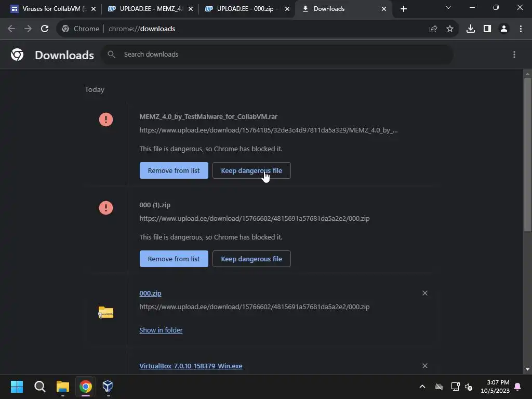Open the Downloads page more actions menu
This screenshot has width=532, height=399.
(x=514, y=55)
